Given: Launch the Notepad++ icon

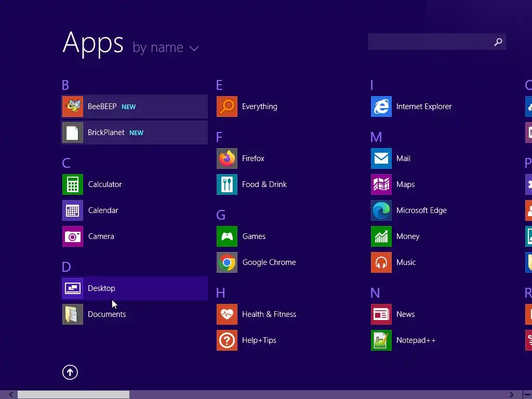Looking at the screenshot, I should tap(381, 340).
